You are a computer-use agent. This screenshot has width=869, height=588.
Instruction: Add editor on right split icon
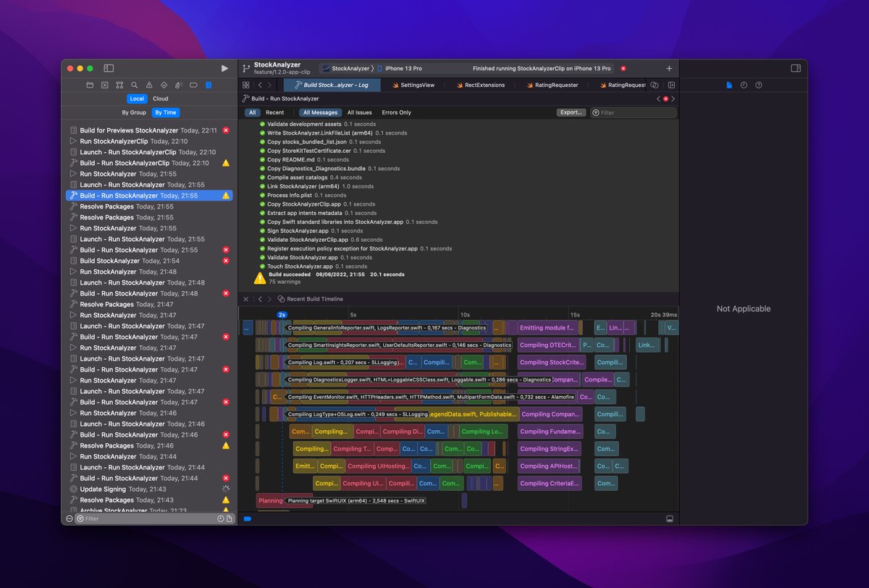671,85
